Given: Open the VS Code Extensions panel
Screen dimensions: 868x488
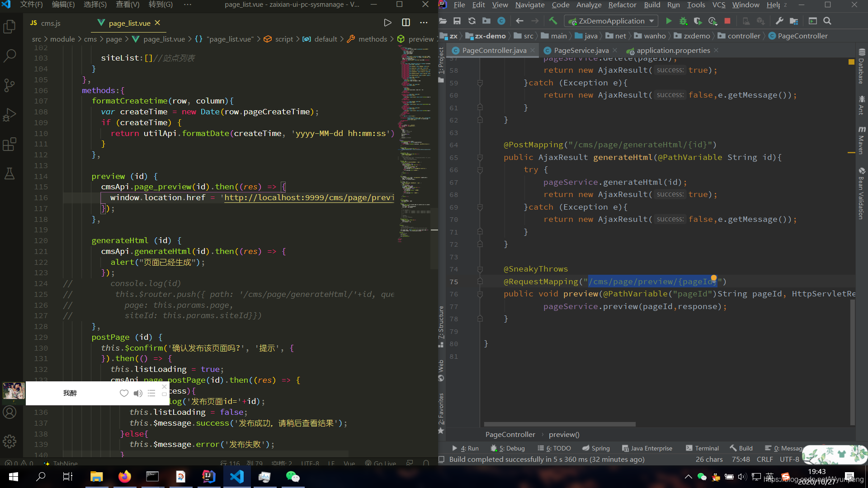Looking at the screenshot, I should click(x=9, y=145).
